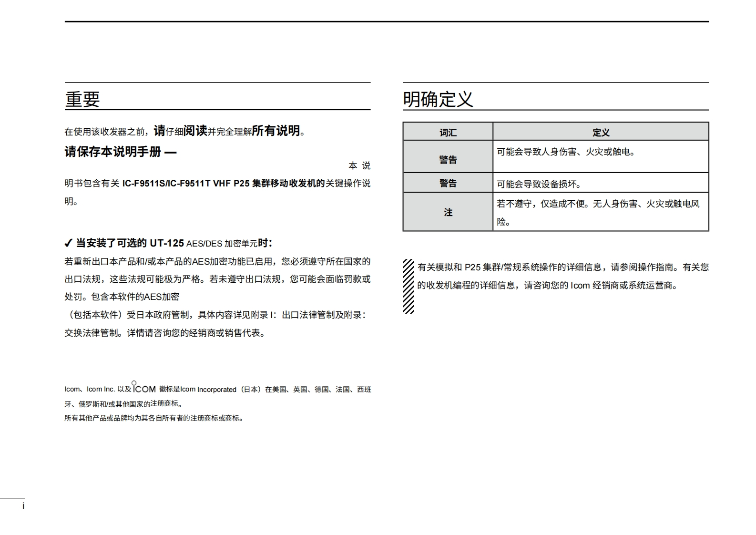Click the definition 可能会导致设备损坏

coord(539,184)
